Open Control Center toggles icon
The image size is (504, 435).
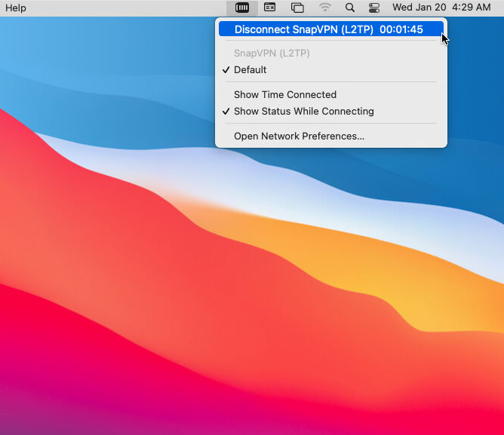coord(373,8)
